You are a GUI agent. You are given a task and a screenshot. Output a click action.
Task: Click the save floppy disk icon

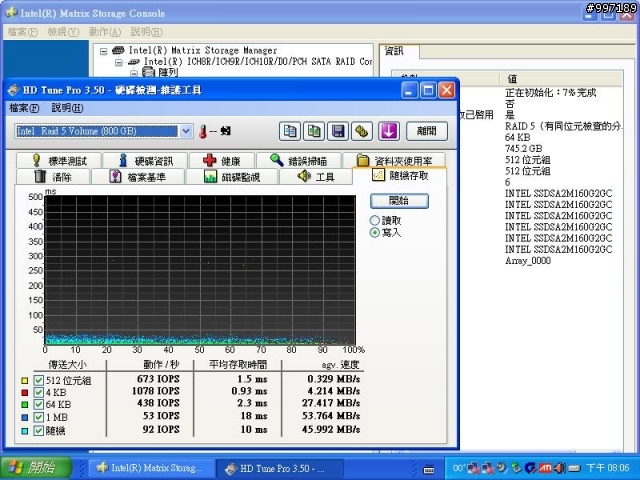338,131
